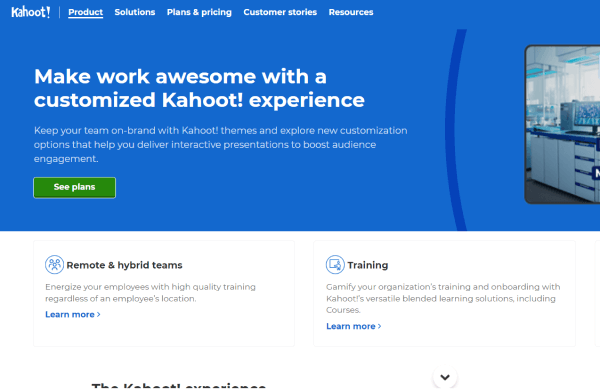Click the Training heading

click(368, 265)
